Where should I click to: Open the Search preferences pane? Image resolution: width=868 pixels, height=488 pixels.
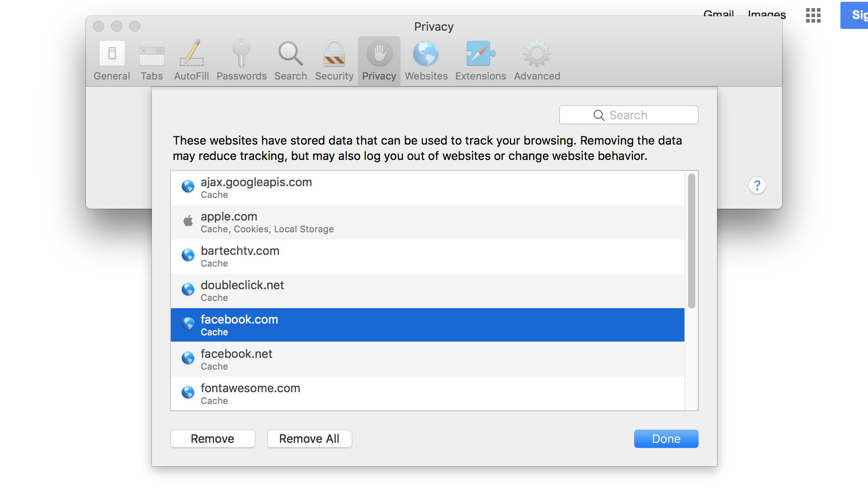coord(290,59)
